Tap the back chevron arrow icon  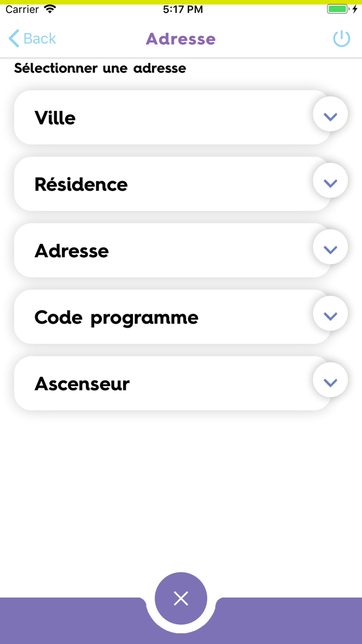coord(14,38)
